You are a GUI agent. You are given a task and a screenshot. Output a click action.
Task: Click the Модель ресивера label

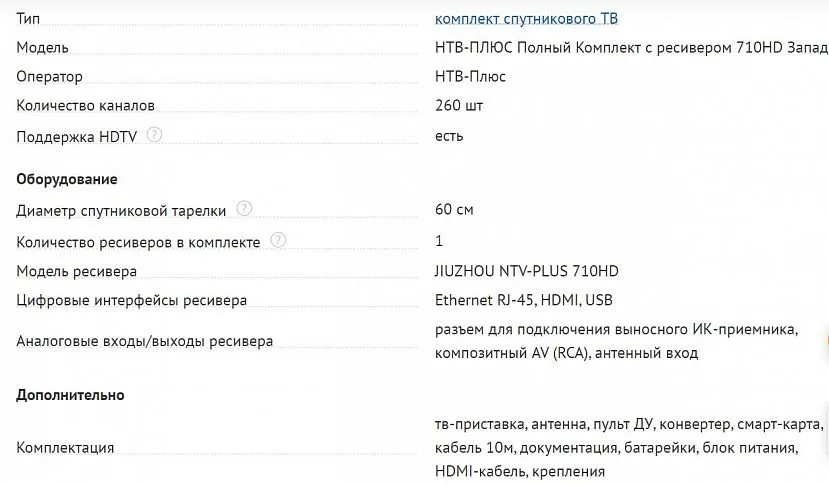(77, 272)
